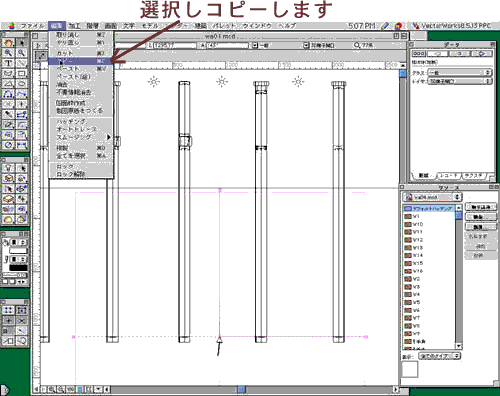The image size is (500, 396).
Task: Toggle the constrain angle snap
Action: (9, 320)
